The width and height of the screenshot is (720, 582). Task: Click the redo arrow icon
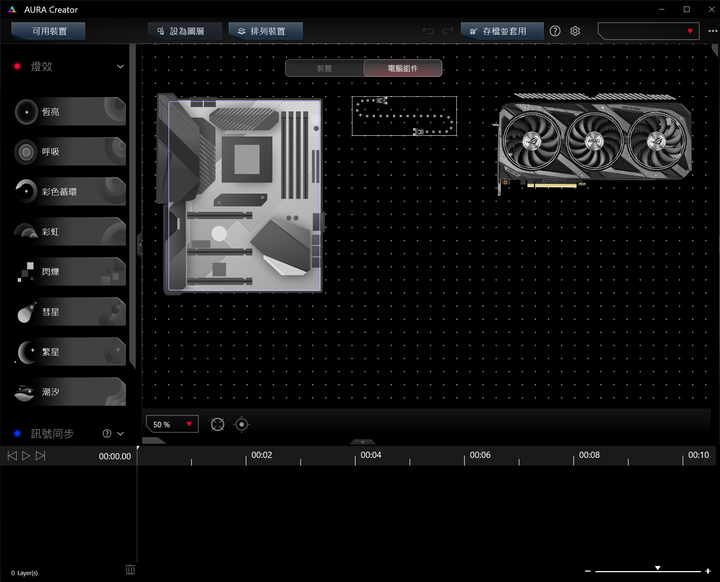447,31
